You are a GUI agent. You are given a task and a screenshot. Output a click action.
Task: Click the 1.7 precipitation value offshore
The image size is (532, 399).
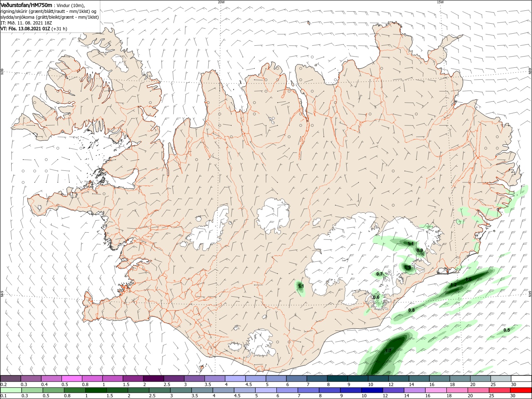point(388,351)
